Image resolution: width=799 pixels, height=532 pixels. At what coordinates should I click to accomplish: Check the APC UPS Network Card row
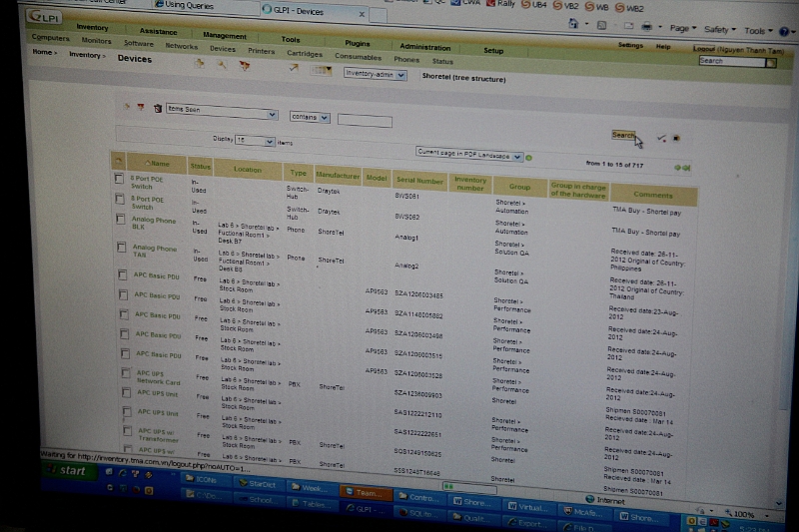point(126,373)
